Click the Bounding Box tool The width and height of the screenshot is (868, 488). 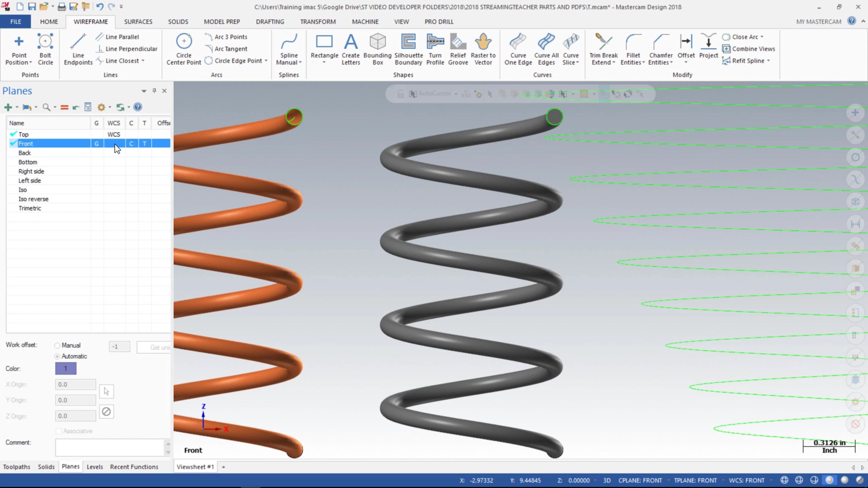[377, 49]
